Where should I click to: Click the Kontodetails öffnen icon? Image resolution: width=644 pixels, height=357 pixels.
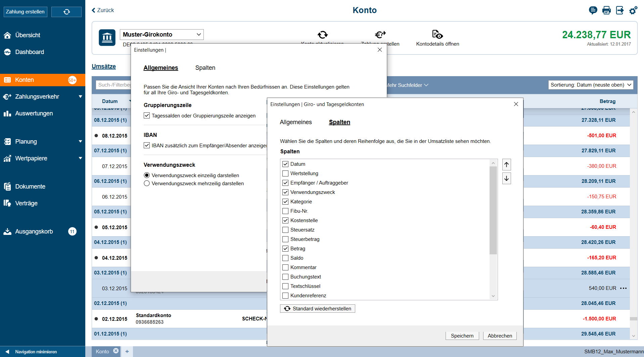click(x=438, y=34)
